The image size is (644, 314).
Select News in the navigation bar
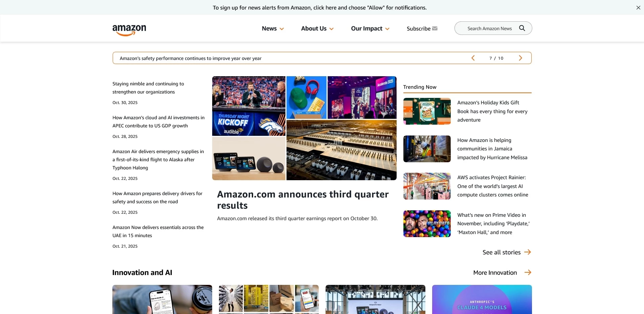269,28
